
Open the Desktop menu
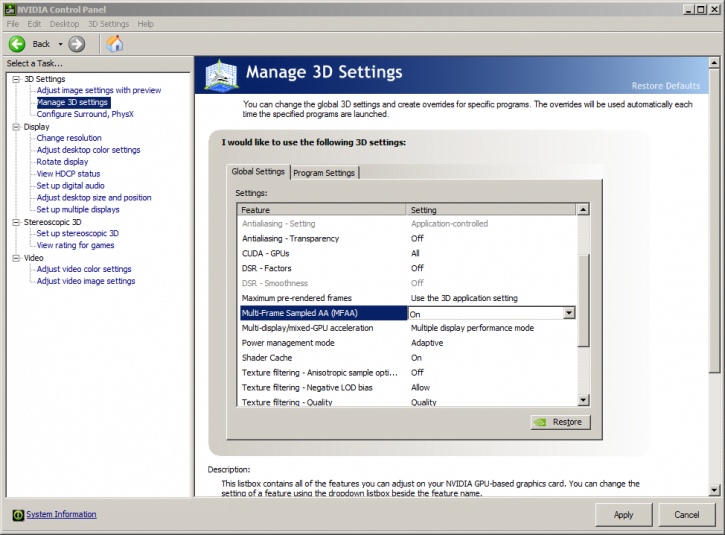pos(64,23)
